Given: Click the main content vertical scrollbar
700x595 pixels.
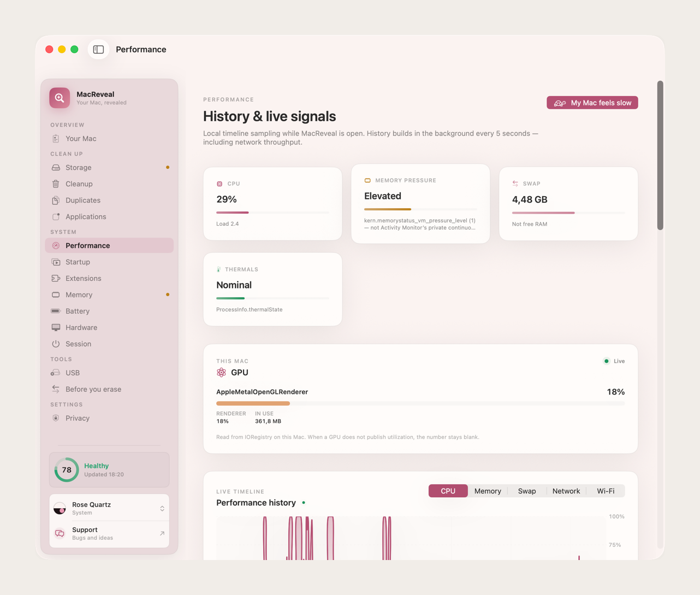Looking at the screenshot, I should [x=660, y=156].
